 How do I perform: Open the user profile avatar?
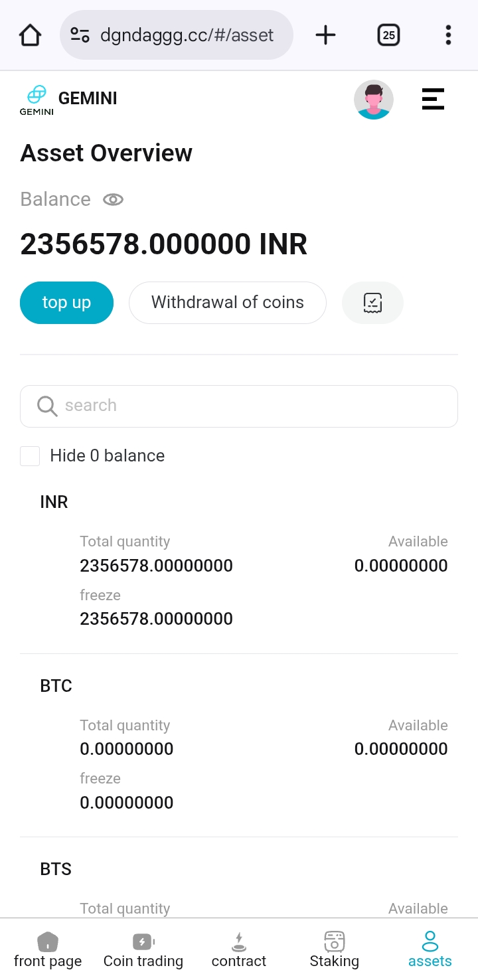[374, 100]
